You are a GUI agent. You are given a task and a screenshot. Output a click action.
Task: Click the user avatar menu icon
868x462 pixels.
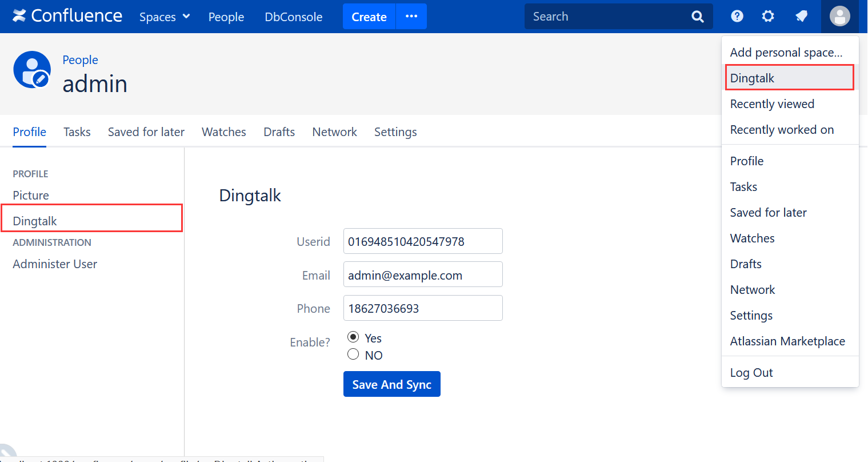point(839,16)
